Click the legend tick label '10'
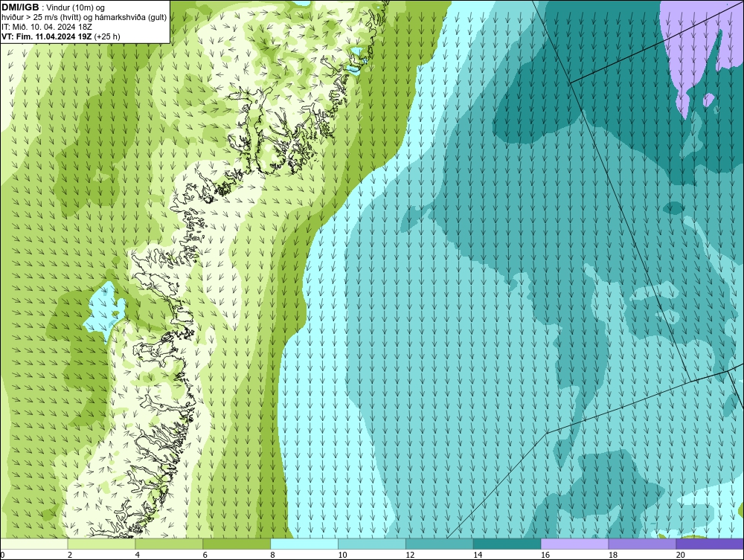Viewport: 744px width, 560px height. tap(342, 555)
